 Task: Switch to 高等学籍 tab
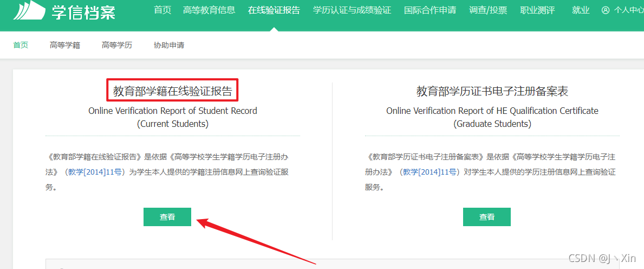click(65, 45)
